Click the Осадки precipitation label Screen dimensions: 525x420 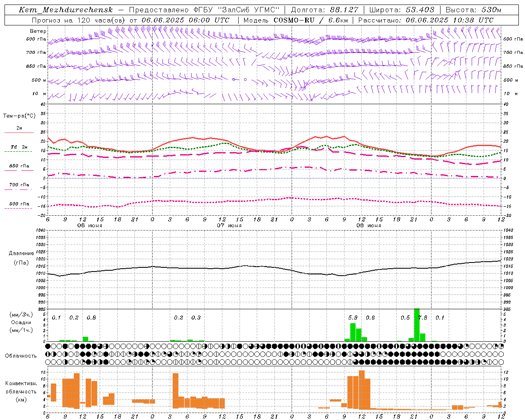21,322
